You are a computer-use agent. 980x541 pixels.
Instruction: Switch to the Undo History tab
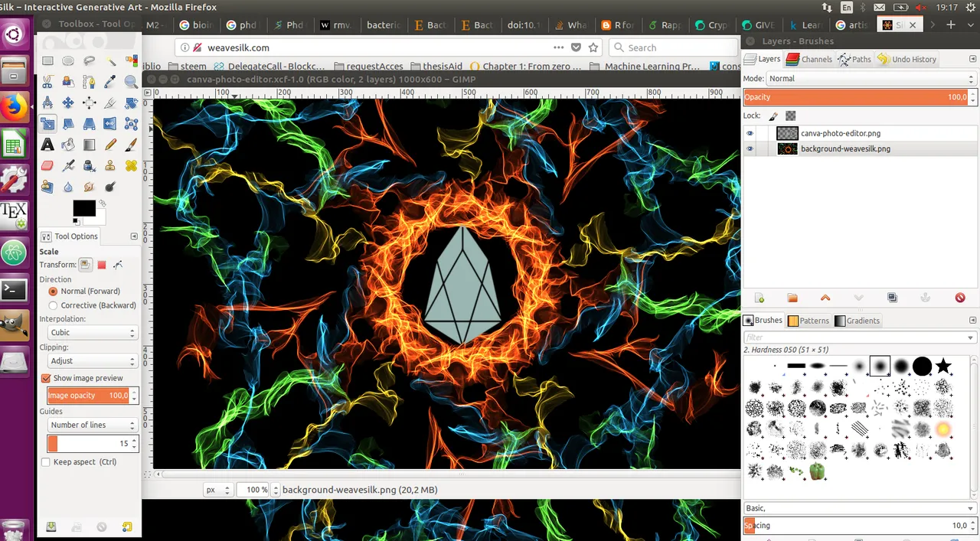(x=907, y=59)
